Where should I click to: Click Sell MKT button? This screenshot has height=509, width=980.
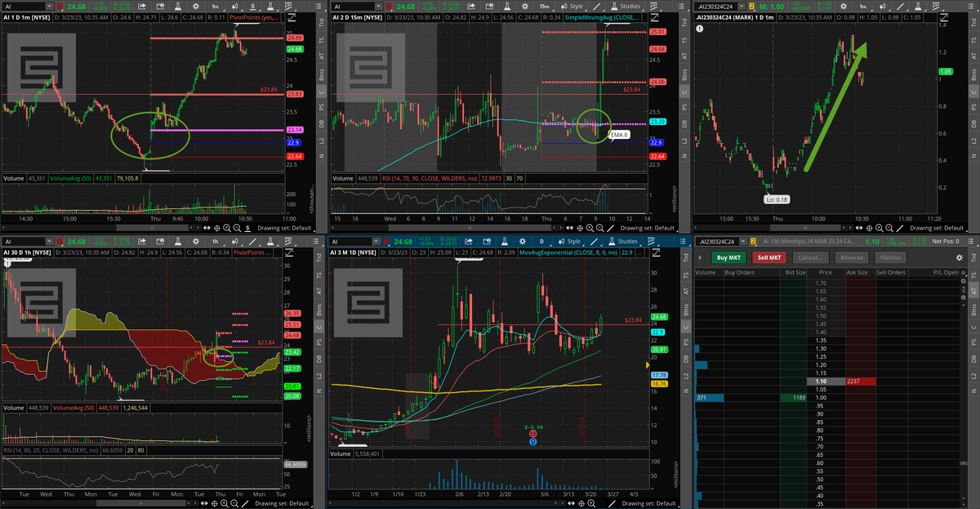769,257
